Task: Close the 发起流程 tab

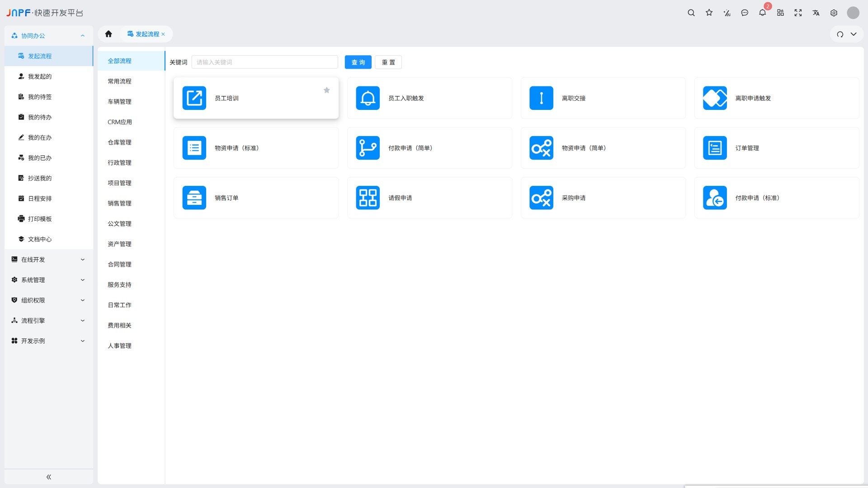Action: pyautogui.click(x=163, y=34)
